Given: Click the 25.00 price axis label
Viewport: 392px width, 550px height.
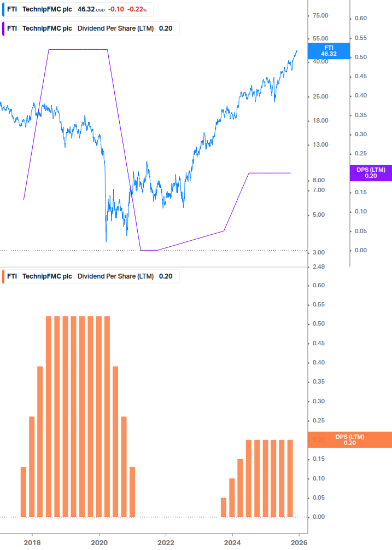Looking at the screenshot, I should click(320, 96).
